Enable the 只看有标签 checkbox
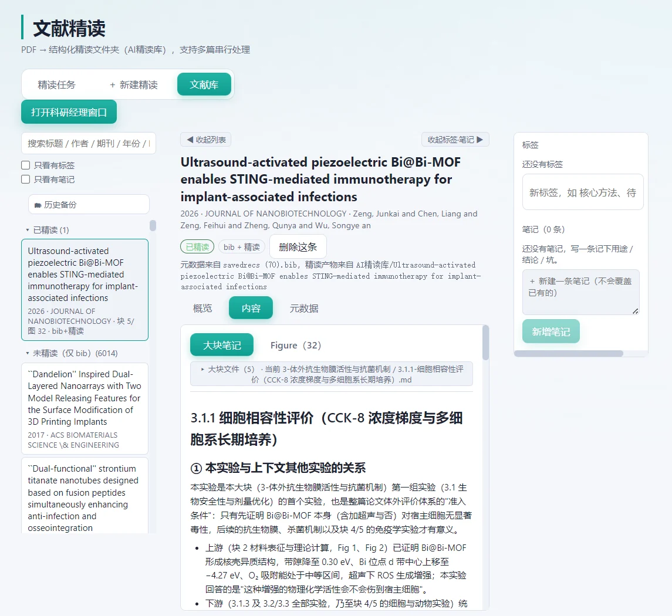 tap(26, 165)
